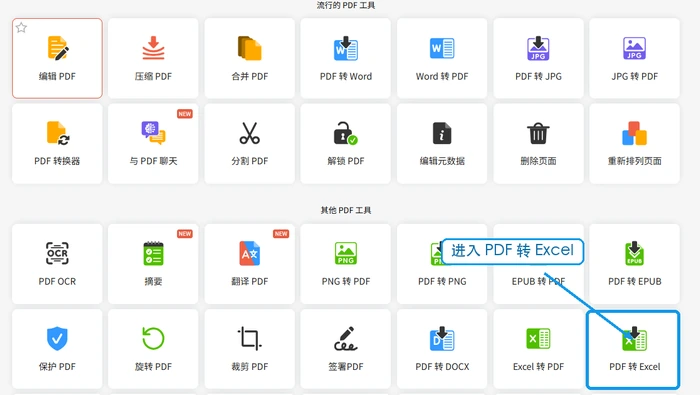Viewport: 700px width, 395px height.
Task: Open the 重新排列页面 tool
Action: tap(634, 144)
